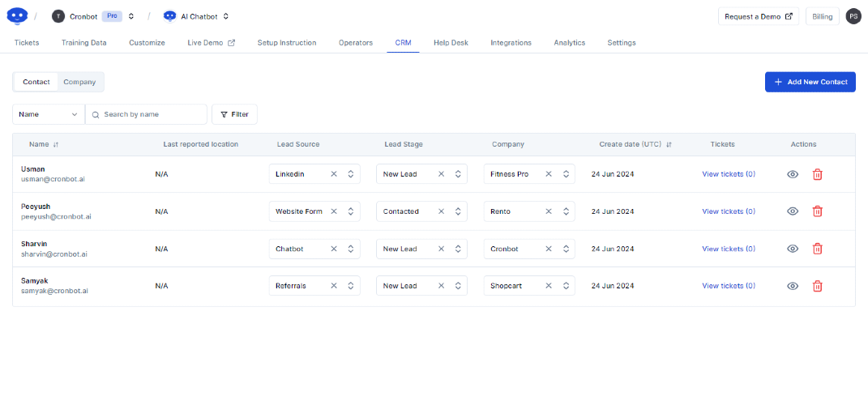The image size is (868, 405).
Task: Clear the Cronbot company value in Sharvin's row
Action: coord(549,249)
